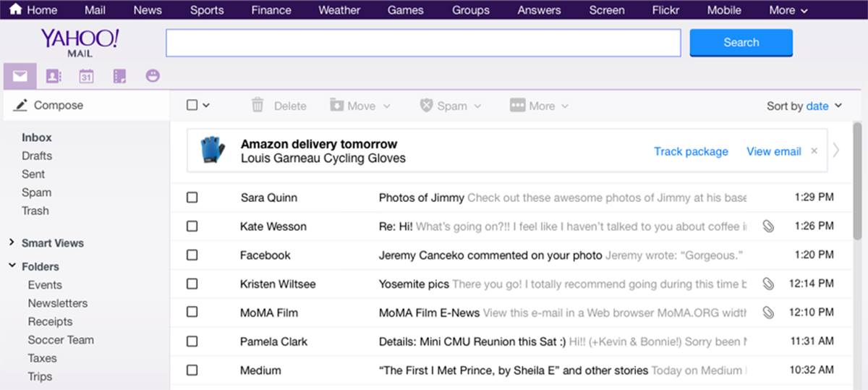Open Finance in the top navigation
Screen dimensions: 868x390
pos(271,10)
